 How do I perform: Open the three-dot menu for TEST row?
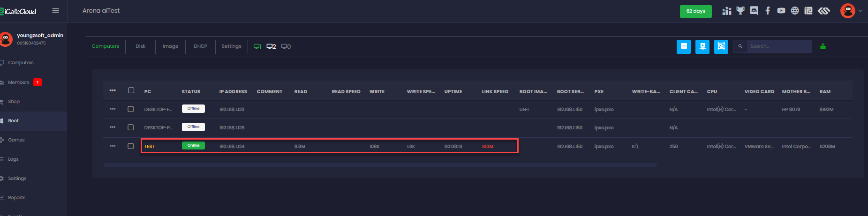point(113,146)
